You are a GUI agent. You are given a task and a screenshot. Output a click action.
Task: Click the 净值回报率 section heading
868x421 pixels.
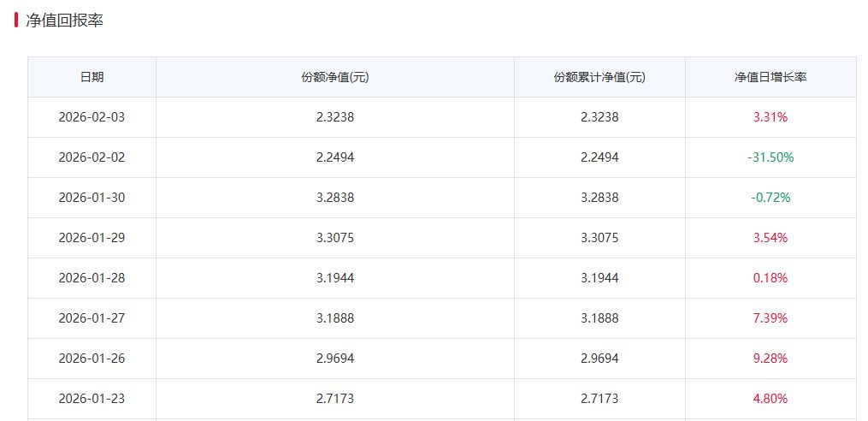[64, 21]
